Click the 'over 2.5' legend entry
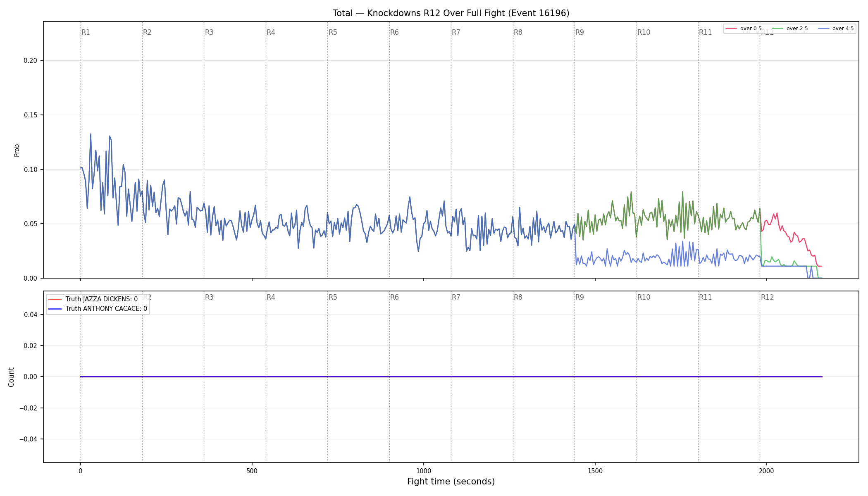The height and width of the screenshot is (496, 868). coord(790,29)
